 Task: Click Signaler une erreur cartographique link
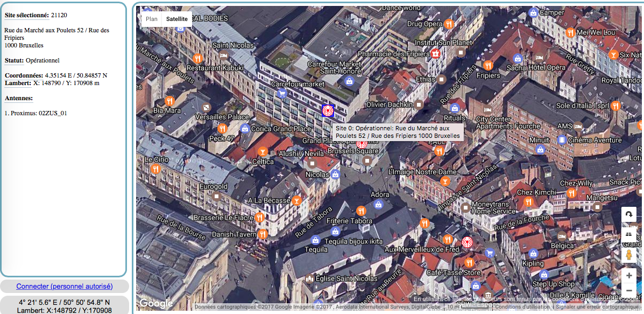click(x=596, y=307)
